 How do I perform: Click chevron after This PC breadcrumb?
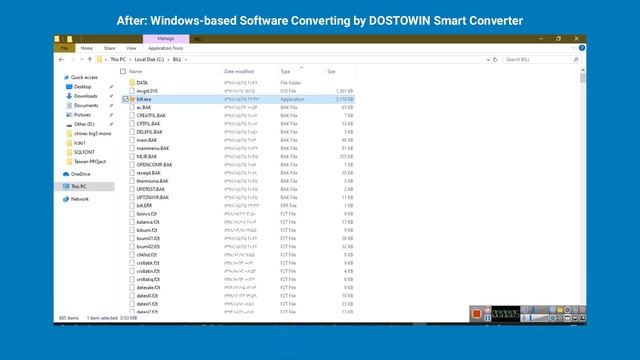tap(131, 60)
